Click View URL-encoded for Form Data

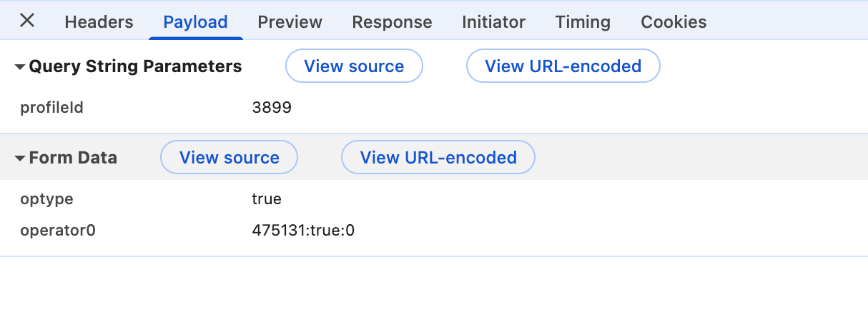(438, 157)
